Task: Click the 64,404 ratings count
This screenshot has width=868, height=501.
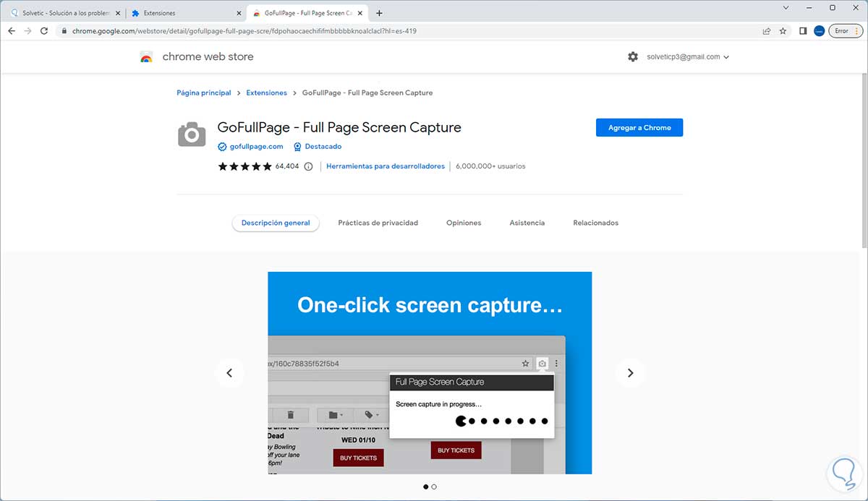Action: [287, 166]
